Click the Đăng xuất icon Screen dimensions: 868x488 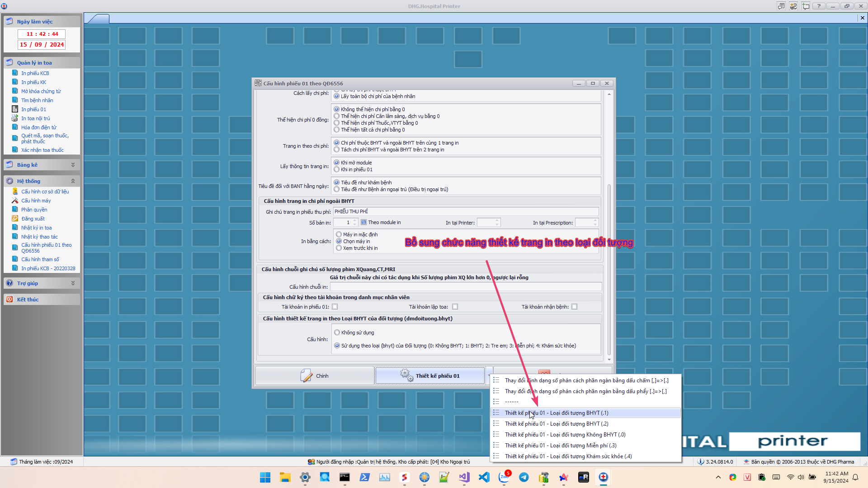(15, 218)
